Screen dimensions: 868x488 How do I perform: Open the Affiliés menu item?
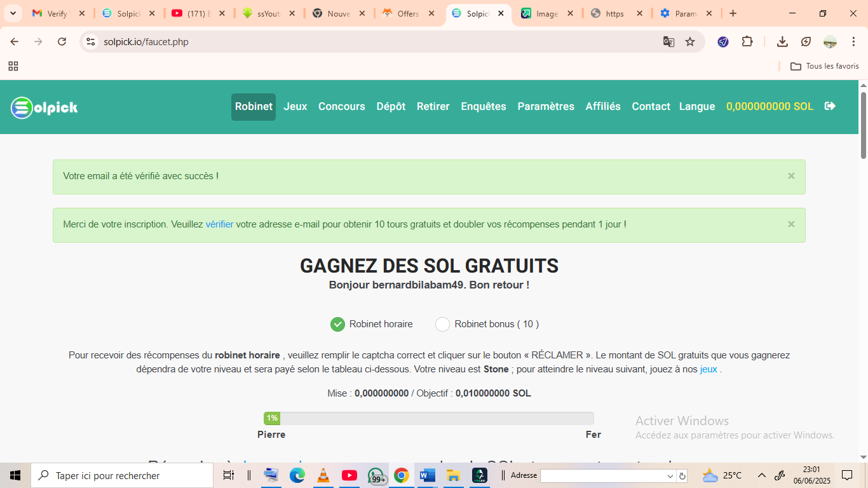click(603, 107)
